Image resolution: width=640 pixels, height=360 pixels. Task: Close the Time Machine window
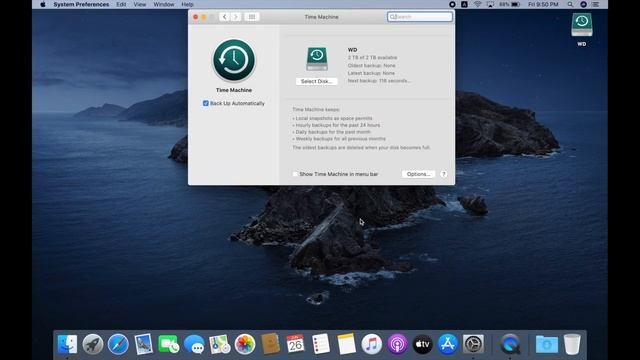(x=196, y=17)
